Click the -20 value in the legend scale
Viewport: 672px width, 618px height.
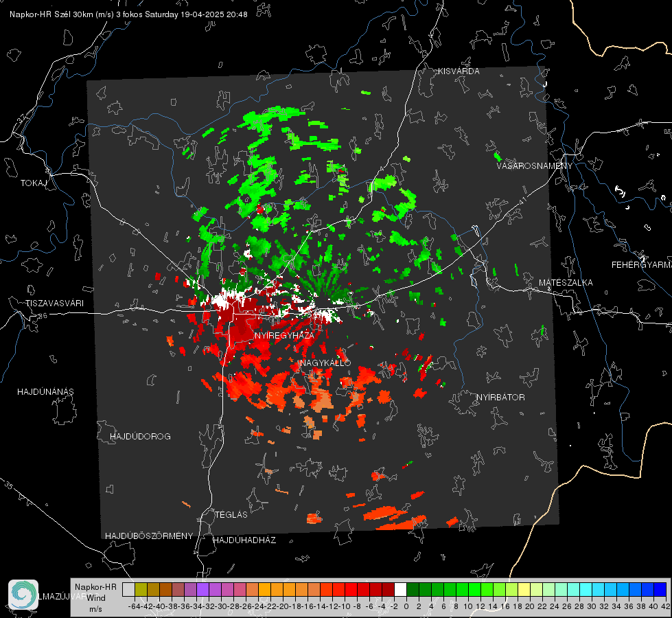point(282,606)
